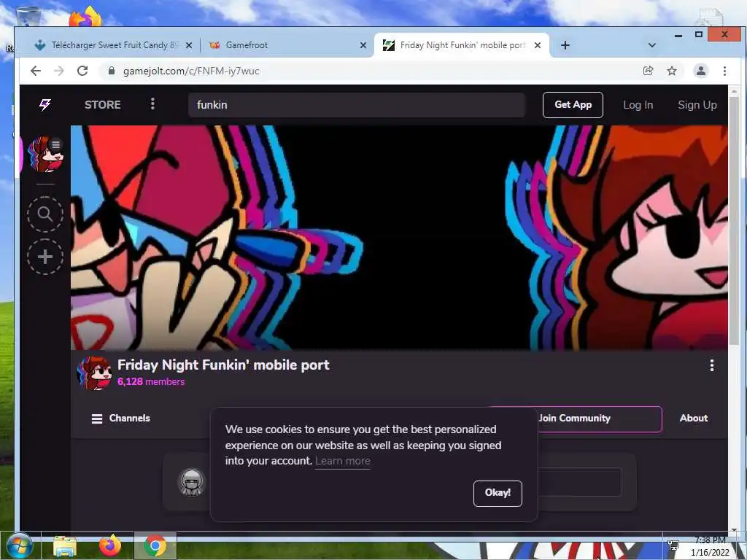Open the community avatar in left sidebar
The width and height of the screenshot is (747, 560).
pos(45,155)
